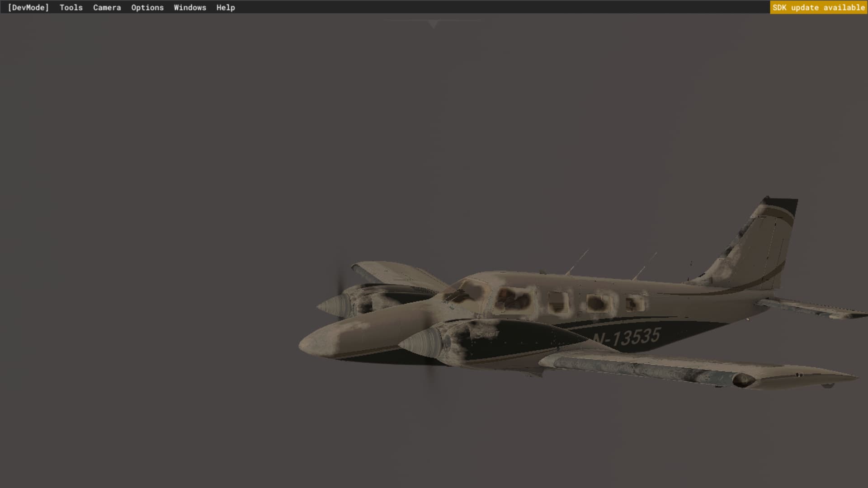Open the Windows menu
The image size is (868, 488).
(x=190, y=7)
